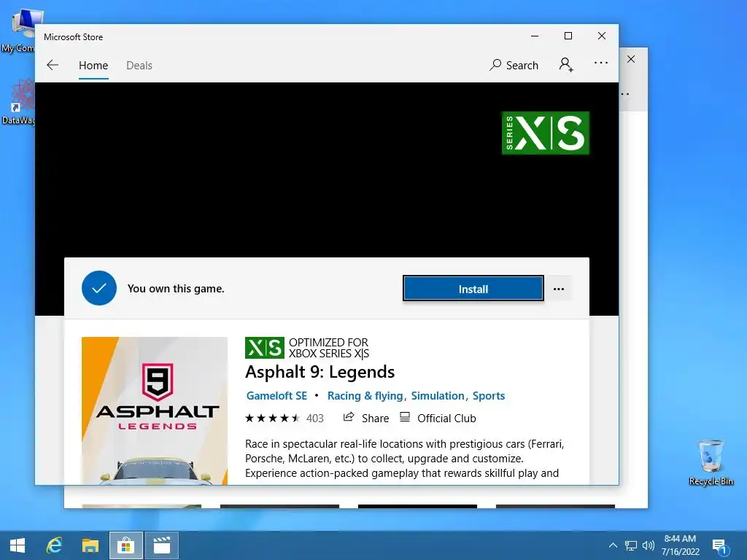Viewport: 747px width, 560px height.
Task: Open Search in Microsoft Store
Action: 514,65
